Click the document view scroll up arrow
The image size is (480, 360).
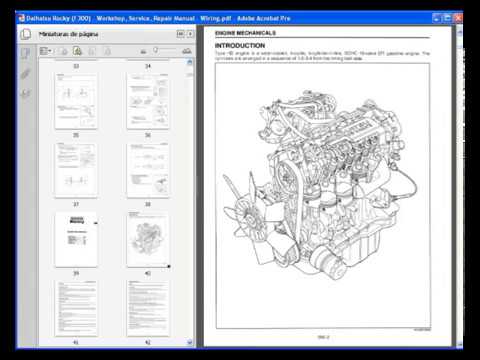tap(460, 32)
